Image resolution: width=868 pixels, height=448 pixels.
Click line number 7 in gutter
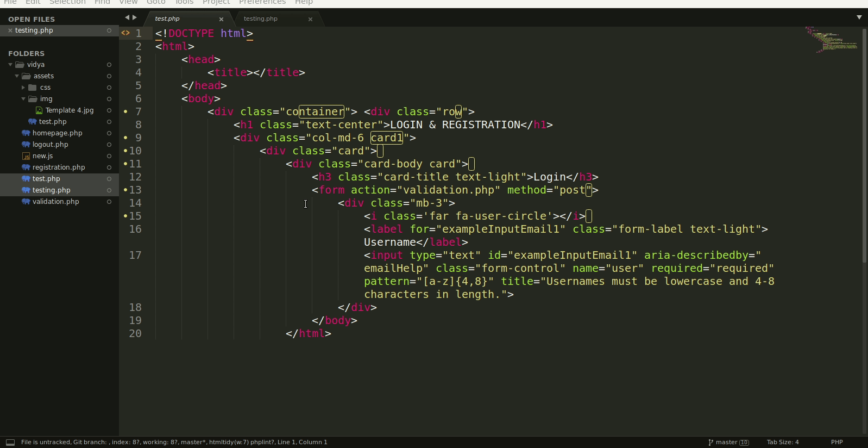click(x=139, y=111)
